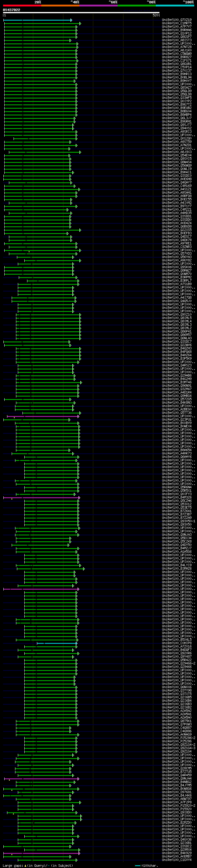Select UniRef100_Q9Z1G4-3 entry

[179, 749]
